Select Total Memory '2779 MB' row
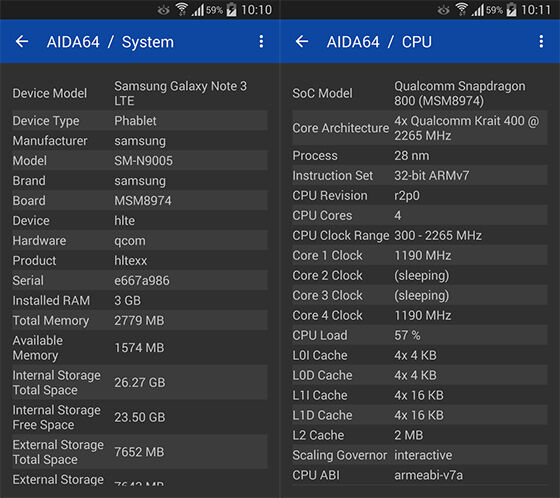The image size is (560, 498). [140, 321]
